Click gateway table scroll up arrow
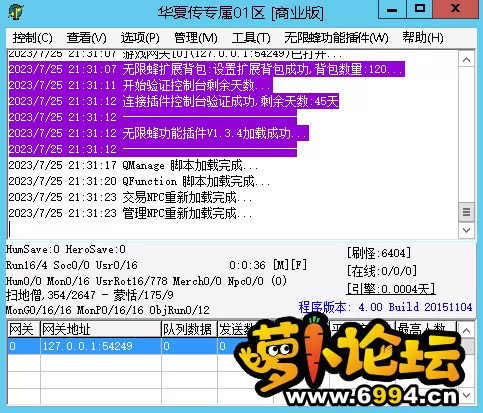Screen dimensions: 483x413 point(466,330)
